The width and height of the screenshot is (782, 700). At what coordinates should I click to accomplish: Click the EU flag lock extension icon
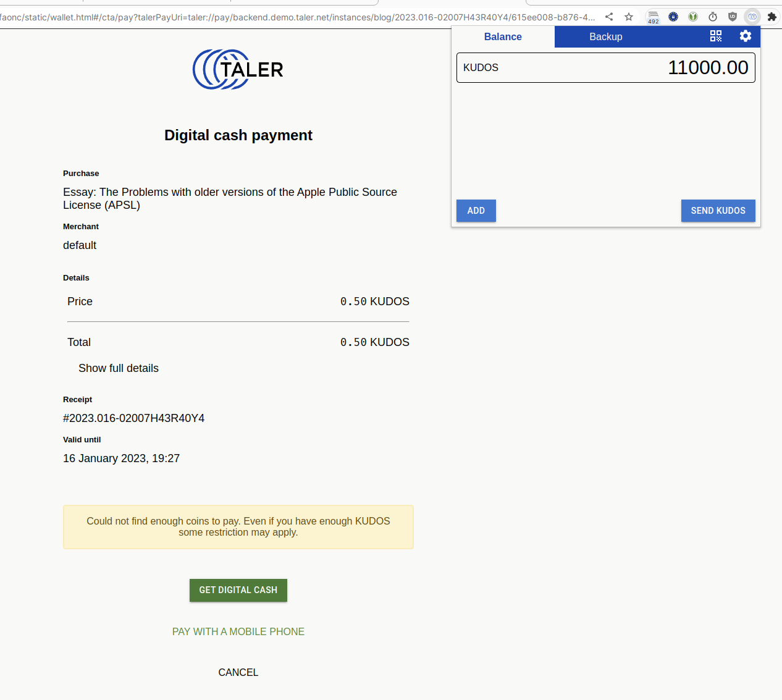(673, 17)
